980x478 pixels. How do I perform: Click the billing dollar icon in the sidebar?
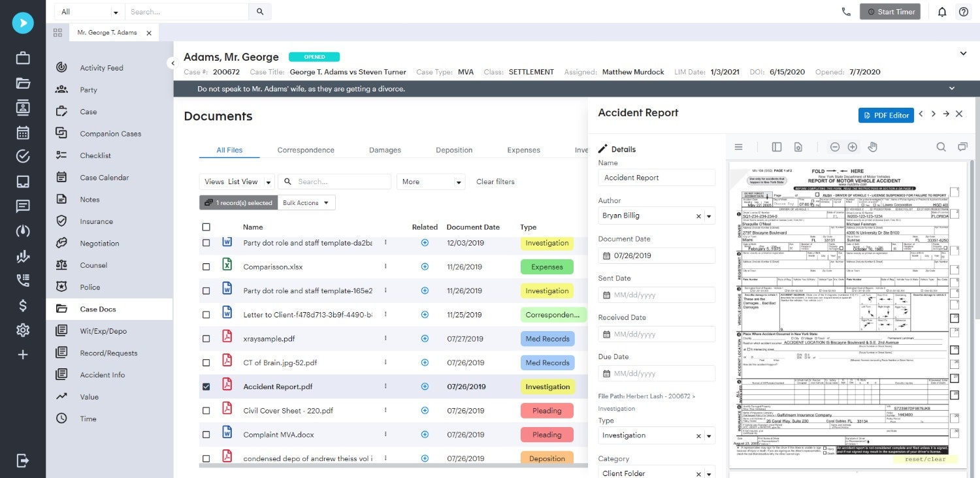pyautogui.click(x=22, y=304)
